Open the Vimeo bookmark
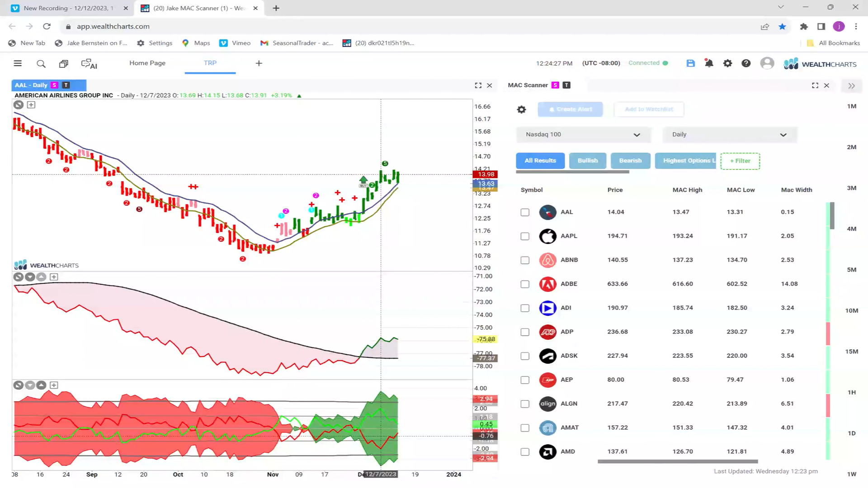Viewport: 868px width, 488px height. click(235, 43)
